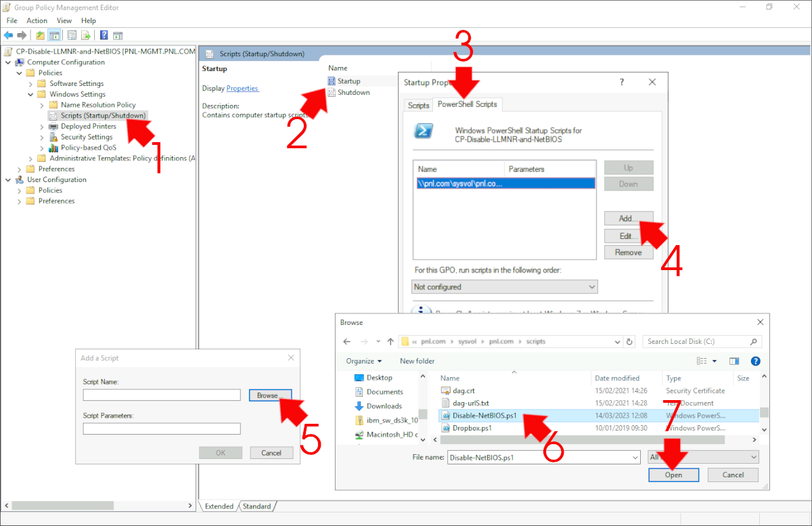812x526 pixels.
Task: Click the blue Help icon in Browse dialog
Action: click(755, 361)
